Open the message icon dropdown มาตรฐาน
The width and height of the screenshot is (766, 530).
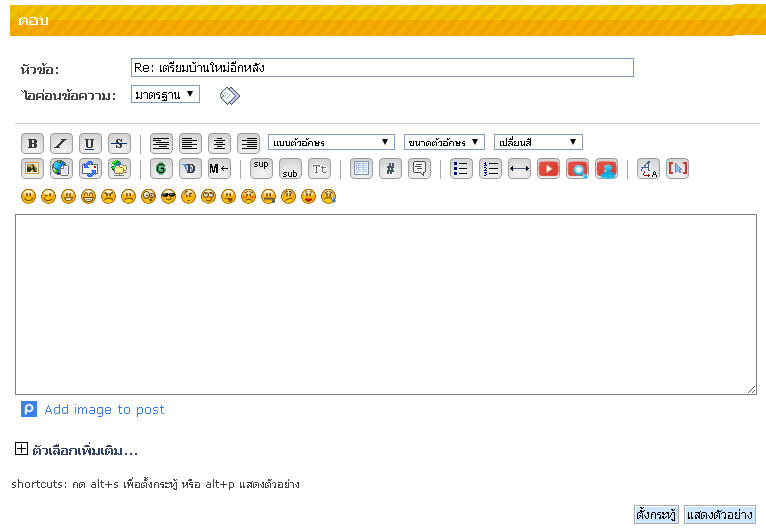165,94
